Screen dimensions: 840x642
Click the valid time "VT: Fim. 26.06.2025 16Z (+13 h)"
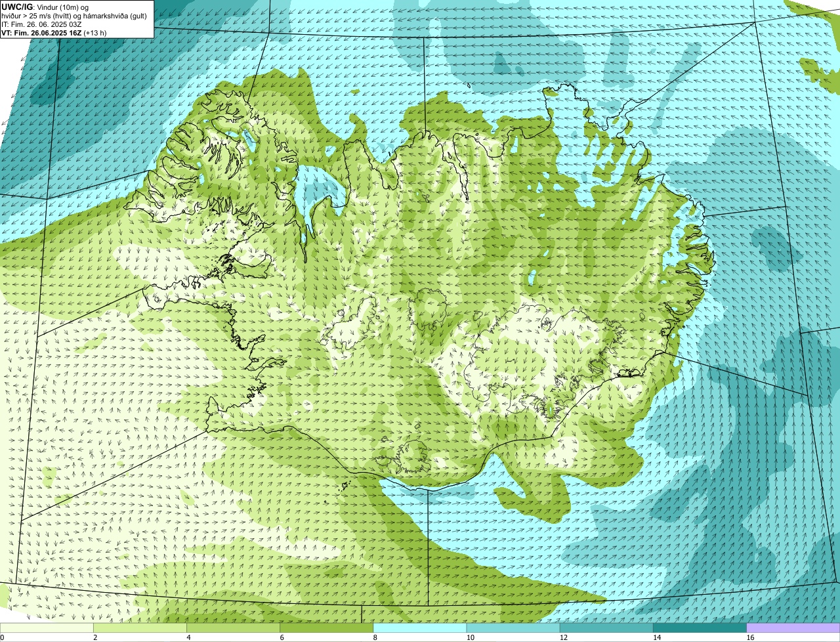tap(54, 33)
